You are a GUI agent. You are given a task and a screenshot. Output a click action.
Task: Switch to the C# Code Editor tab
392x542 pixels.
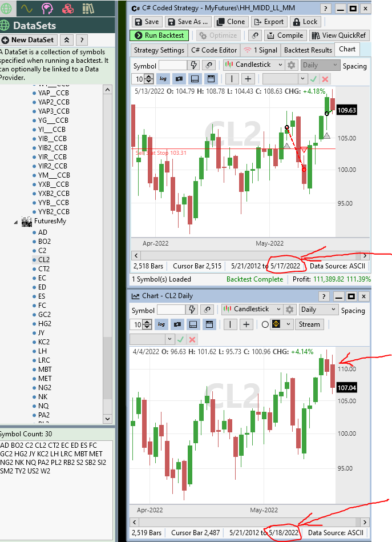pos(214,50)
